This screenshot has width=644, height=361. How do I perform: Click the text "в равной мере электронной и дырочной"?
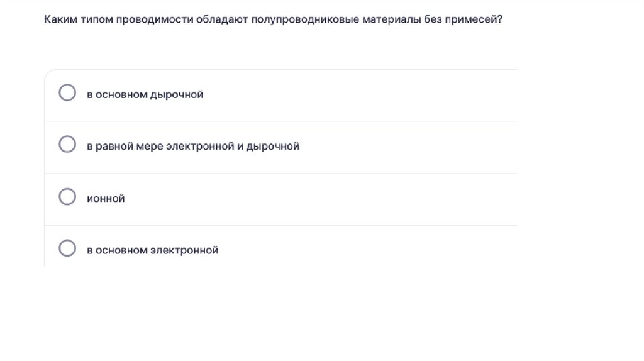(x=192, y=147)
